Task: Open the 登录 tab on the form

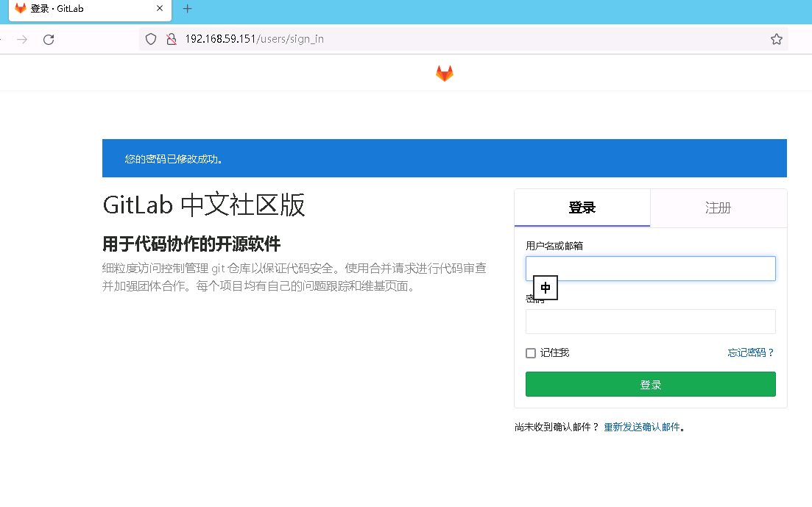Action: 582,208
